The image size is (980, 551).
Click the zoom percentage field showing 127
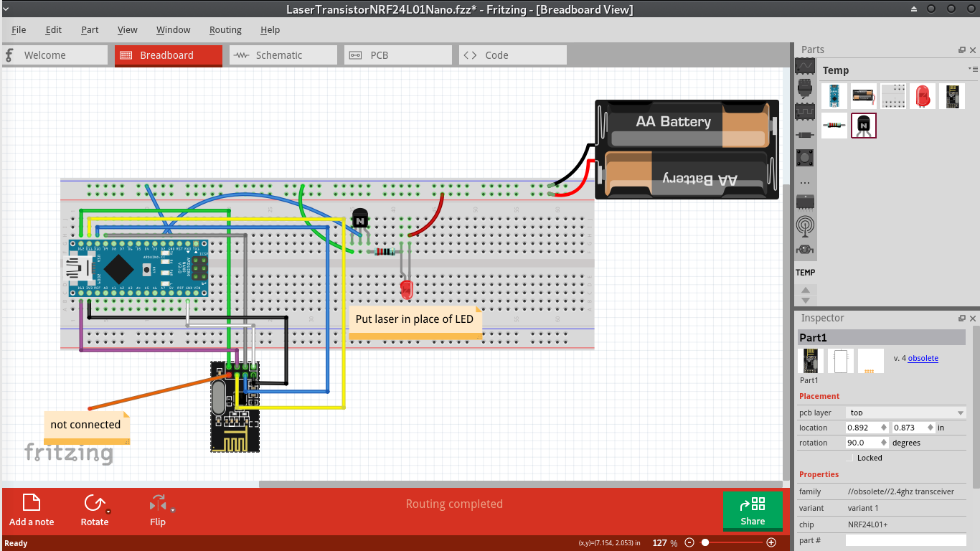pos(660,543)
